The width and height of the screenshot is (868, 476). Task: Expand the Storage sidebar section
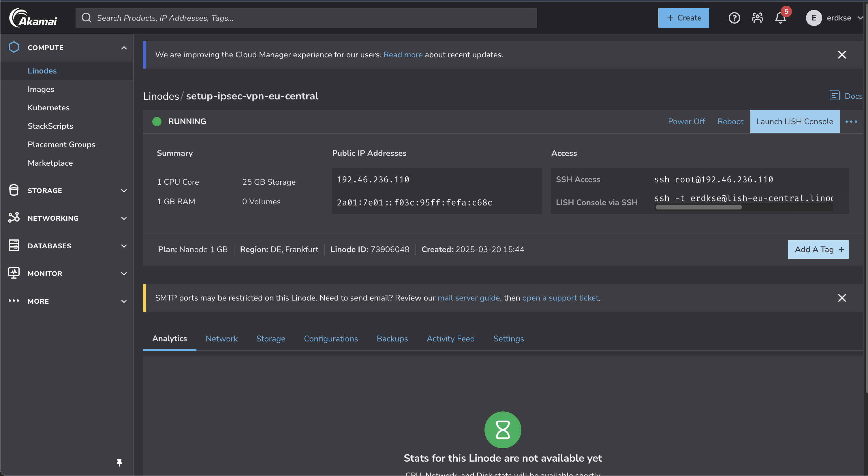[124, 190]
